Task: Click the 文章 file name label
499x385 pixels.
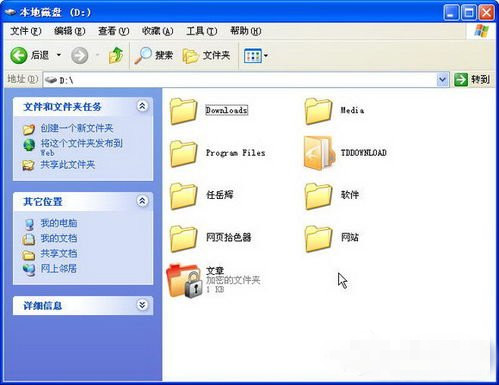Action: pyautogui.click(x=215, y=271)
